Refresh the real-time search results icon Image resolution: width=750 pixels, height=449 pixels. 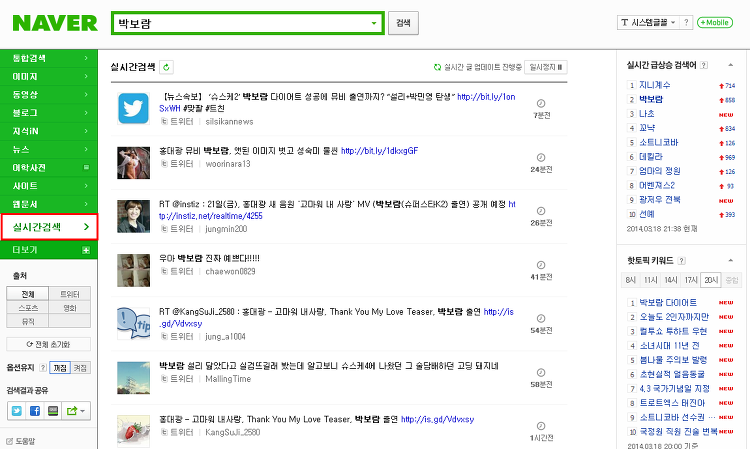(x=166, y=67)
